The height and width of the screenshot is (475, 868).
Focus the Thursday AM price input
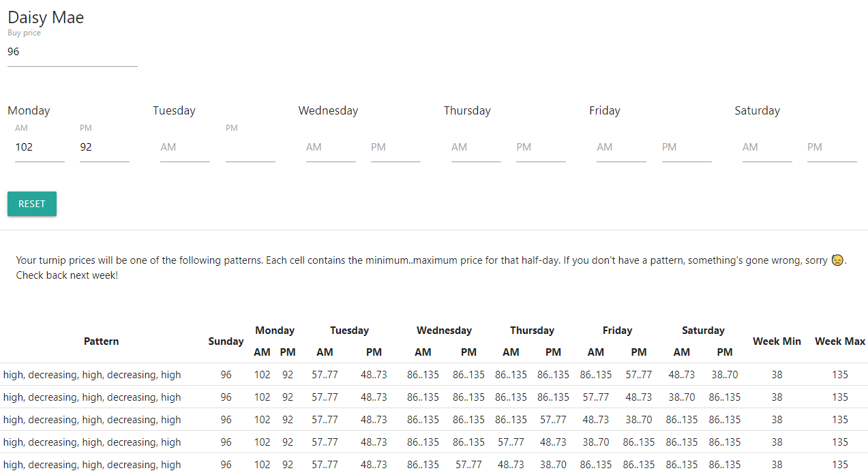click(x=476, y=147)
